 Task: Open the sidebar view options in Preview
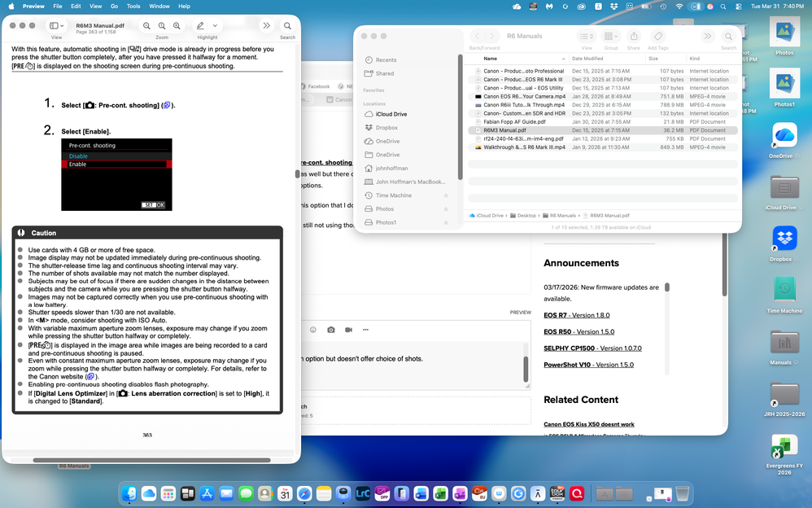56,25
